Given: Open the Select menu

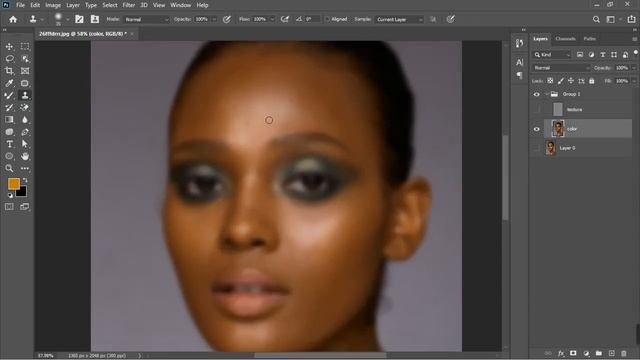Looking at the screenshot, I should (x=110, y=5).
